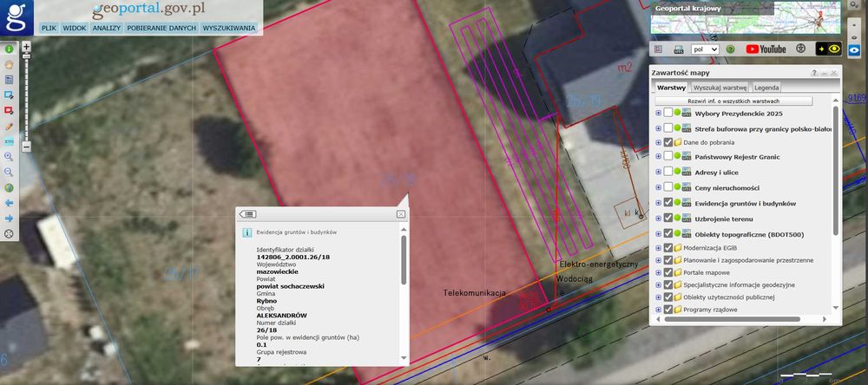
Task: Click Planowanie i zagospodarowanie przestrzenne label
Action: click(x=748, y=260)
